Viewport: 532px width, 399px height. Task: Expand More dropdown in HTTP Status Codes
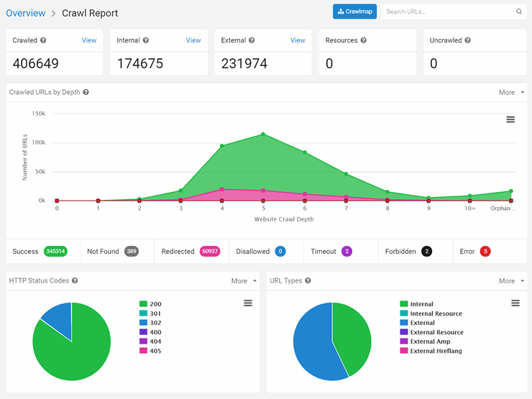[243, 281]
